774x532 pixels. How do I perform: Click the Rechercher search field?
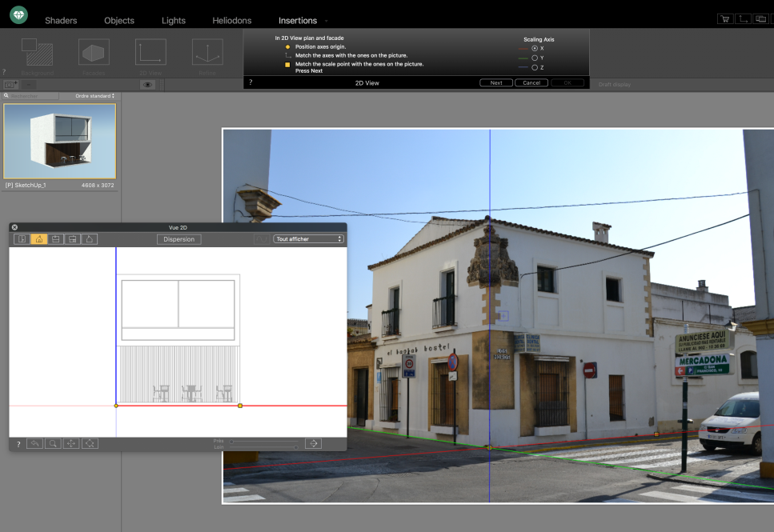(31, 96)
